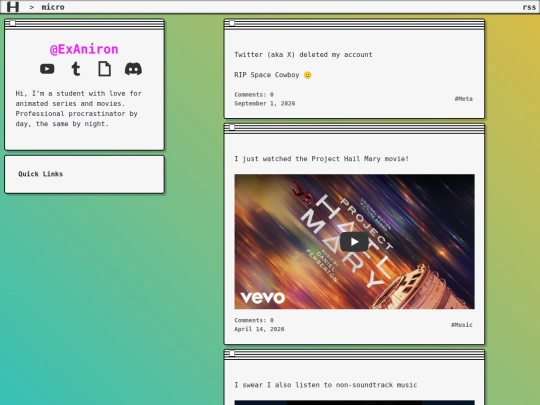The height and width of the screenshot is (405, 540).
Task: Click the Twitter post window square
Action: click(232, 23)
